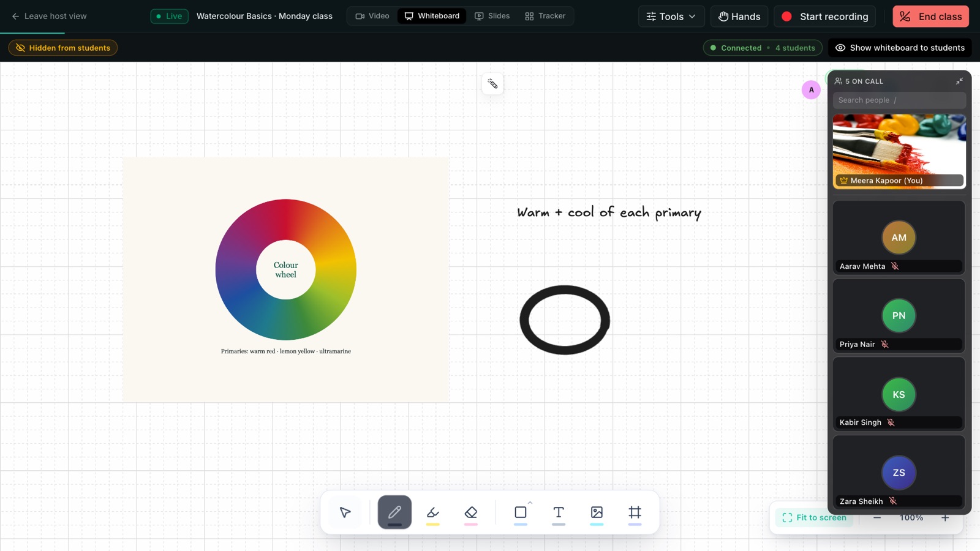Select the insert image tool
The width and height of the screenshot is (980, 551).
coord(597,512)
